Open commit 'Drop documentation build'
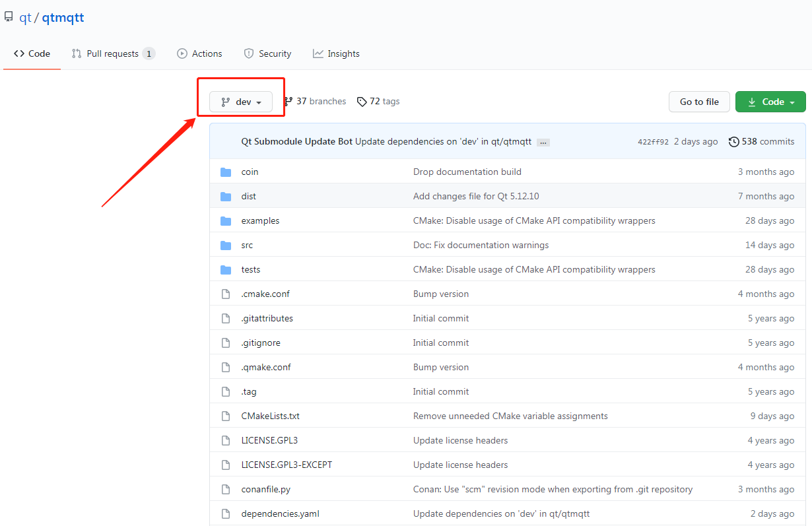This screenshot has width=812, height=526. click(x=467, y=172)
